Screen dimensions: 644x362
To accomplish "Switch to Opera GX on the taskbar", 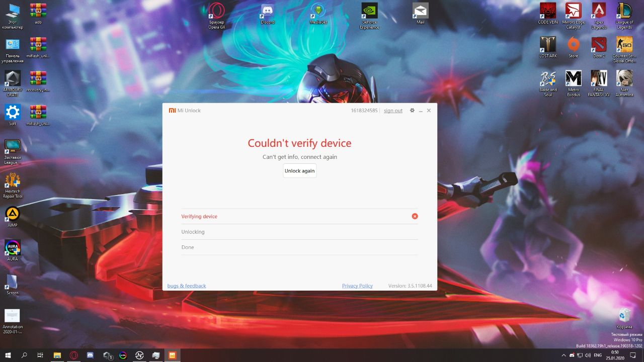I will [74, 355].
